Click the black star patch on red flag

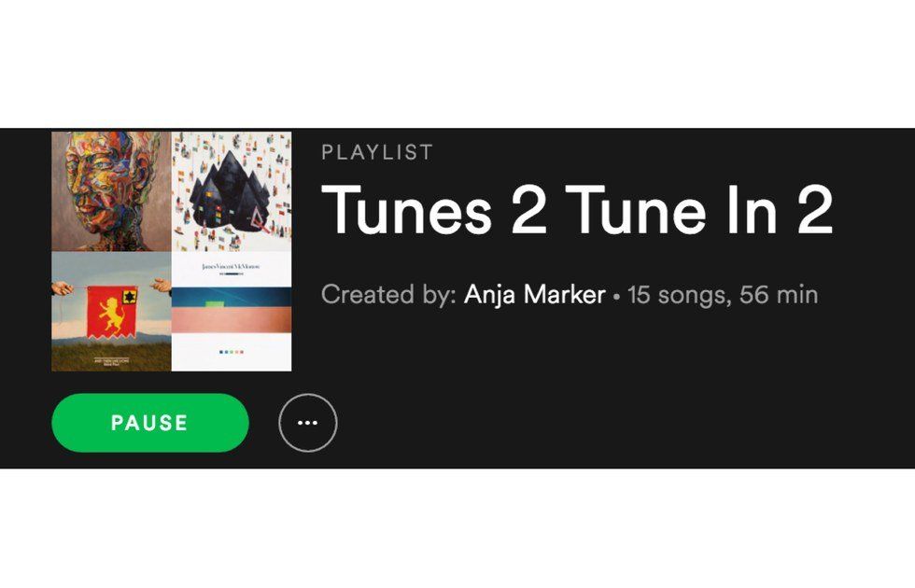[129, 297]
